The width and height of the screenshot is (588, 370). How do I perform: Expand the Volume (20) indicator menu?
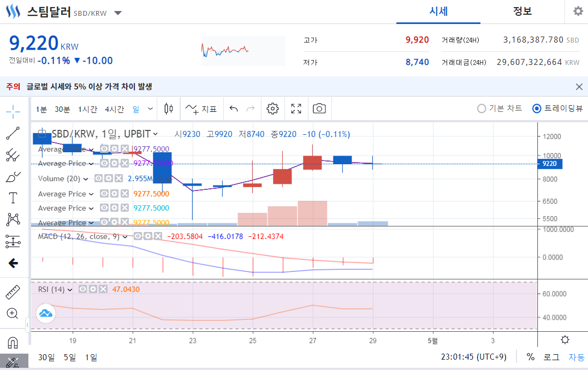[86, 179]
